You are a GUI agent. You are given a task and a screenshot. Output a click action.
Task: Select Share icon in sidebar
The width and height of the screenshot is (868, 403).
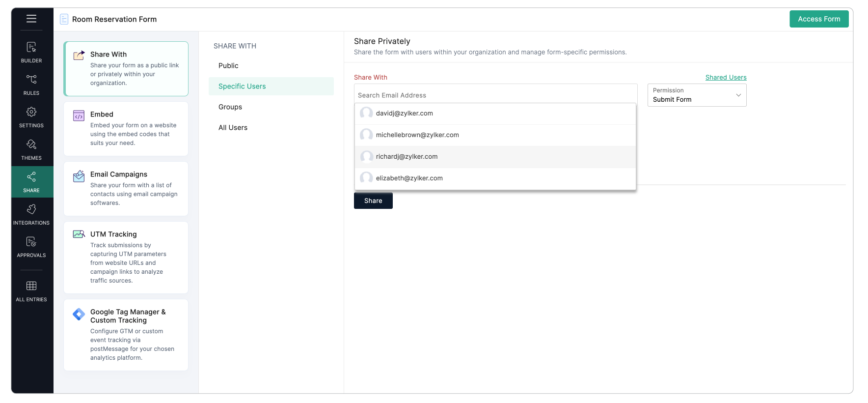click(31, 177)
